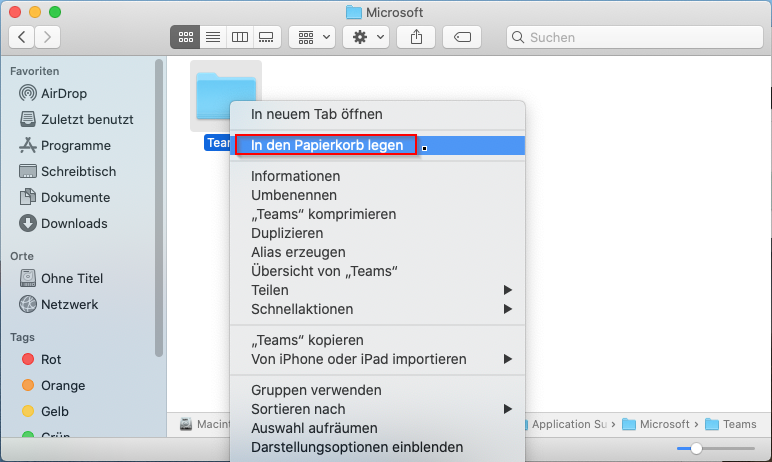772x462 pixels.
Task: Choose Duplizieren from context menu
Action: coord(377,233)
